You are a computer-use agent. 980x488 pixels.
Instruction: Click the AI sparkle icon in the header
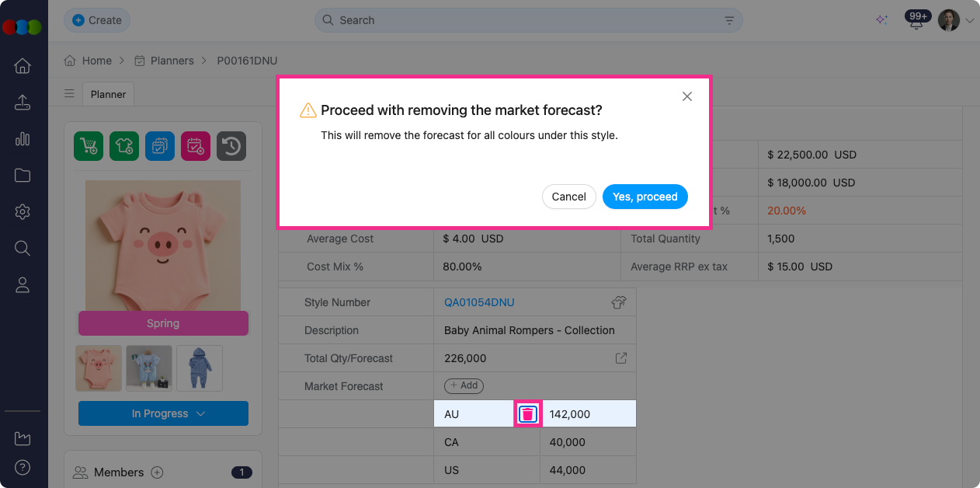tap(881, 20)
